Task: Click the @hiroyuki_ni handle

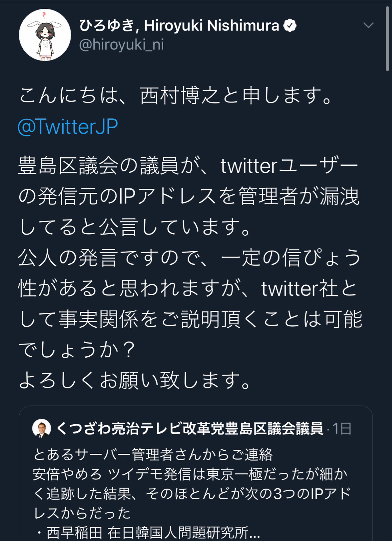Action: click(121, 44)
